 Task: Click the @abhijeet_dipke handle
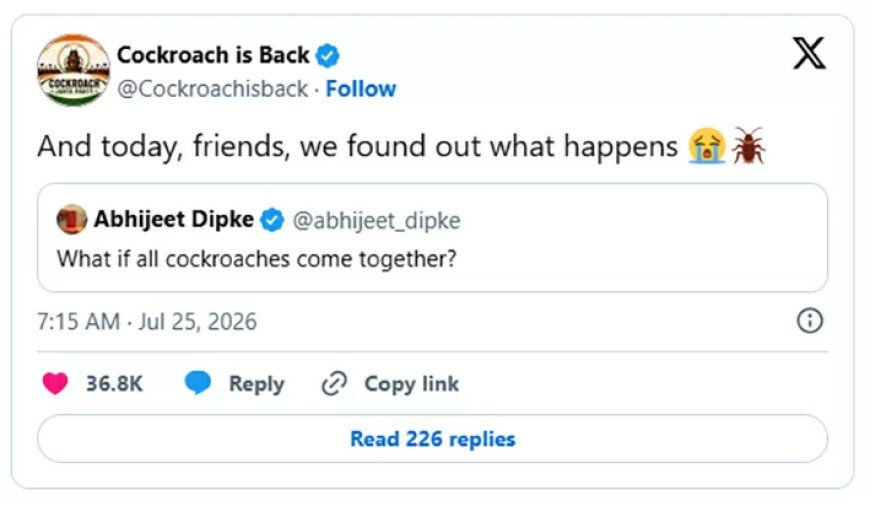376,221
